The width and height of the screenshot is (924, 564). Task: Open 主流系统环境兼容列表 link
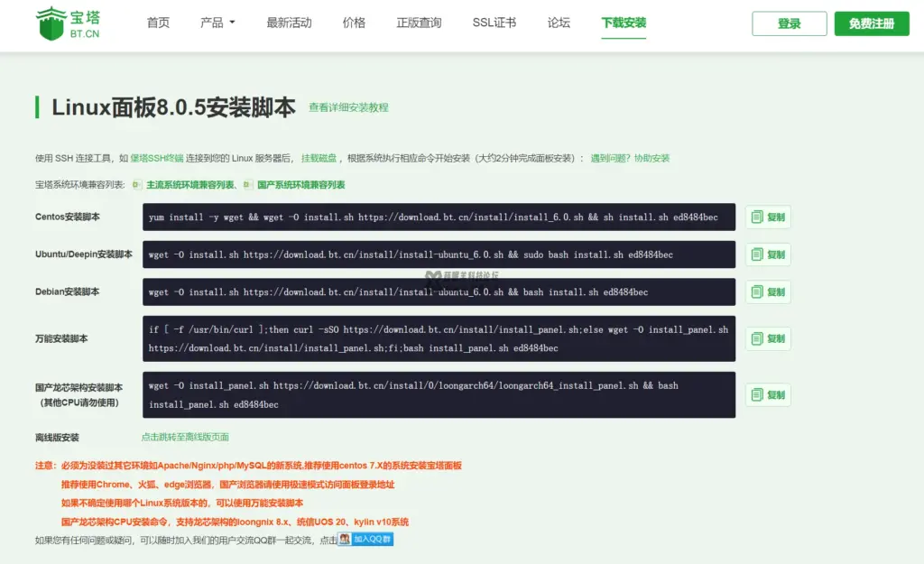pos(189,184)
